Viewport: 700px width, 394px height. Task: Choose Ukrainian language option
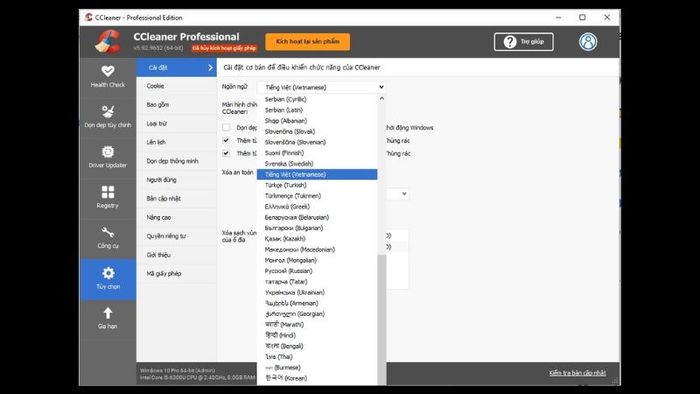[x=317, y=292]
